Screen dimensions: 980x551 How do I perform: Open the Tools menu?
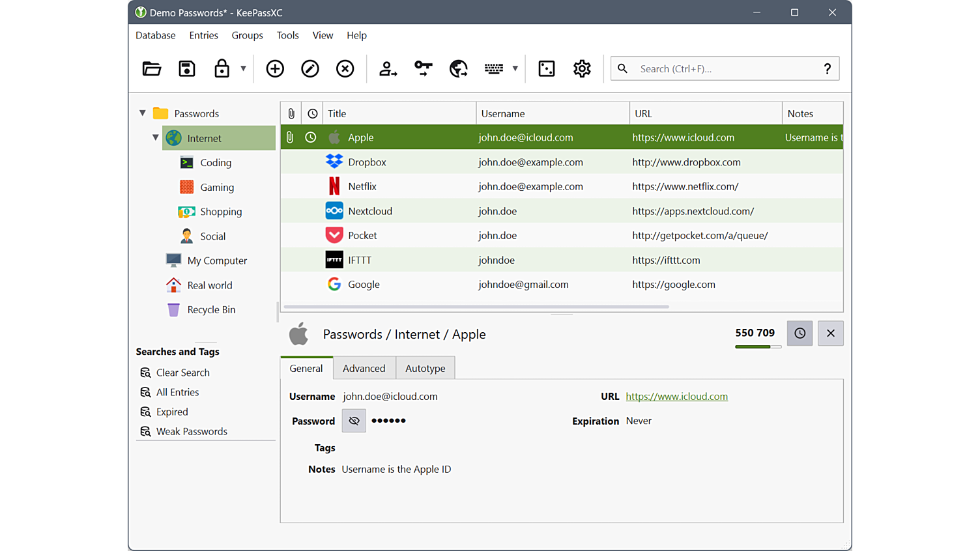point(287,35)
